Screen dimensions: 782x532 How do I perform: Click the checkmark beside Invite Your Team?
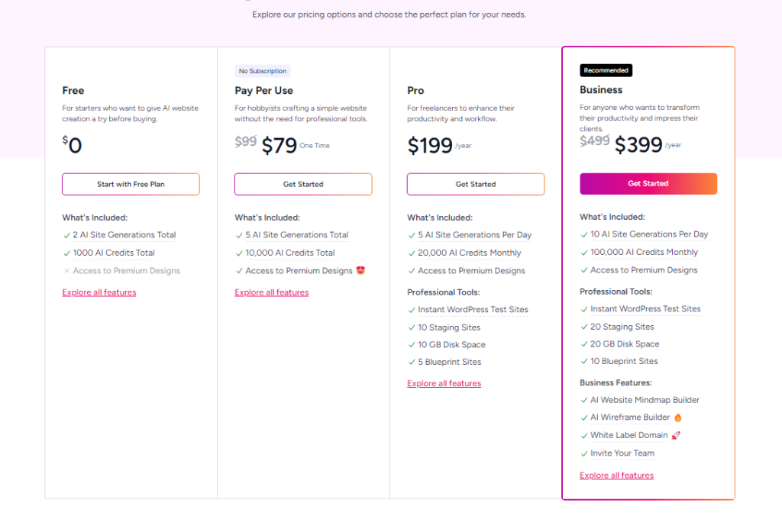pos(583,453)
